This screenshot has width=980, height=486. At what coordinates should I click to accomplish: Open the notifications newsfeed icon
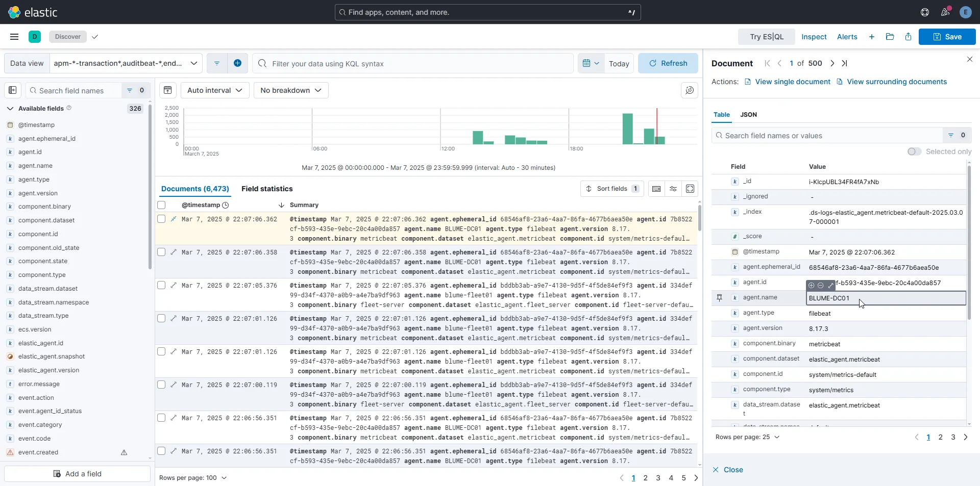(945, 12)
